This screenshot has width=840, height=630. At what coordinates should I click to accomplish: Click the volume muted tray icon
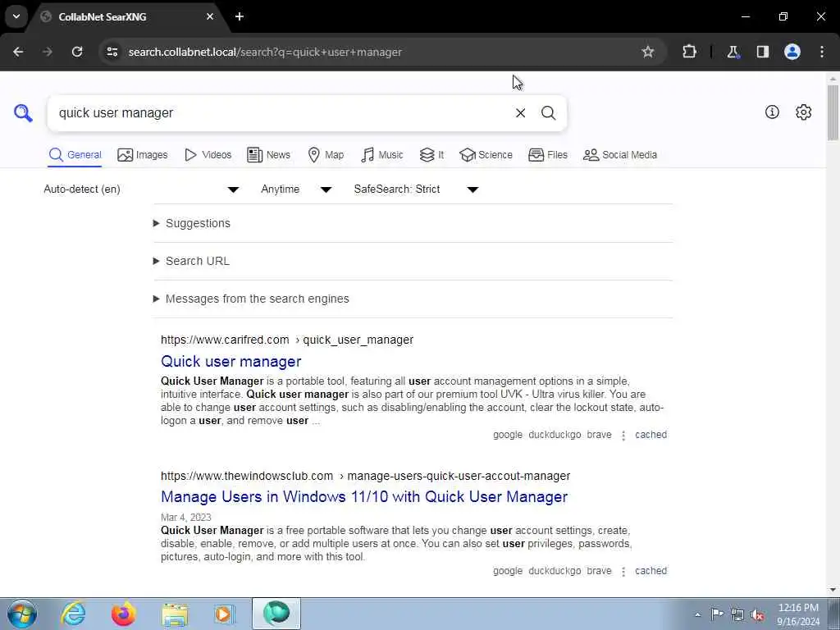(x=757, y=614)
